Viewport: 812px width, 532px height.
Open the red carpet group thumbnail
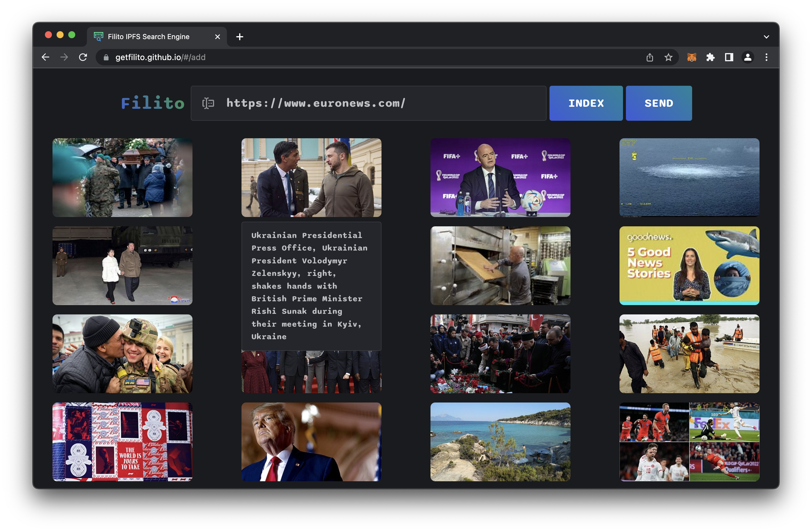pos(311,372)
